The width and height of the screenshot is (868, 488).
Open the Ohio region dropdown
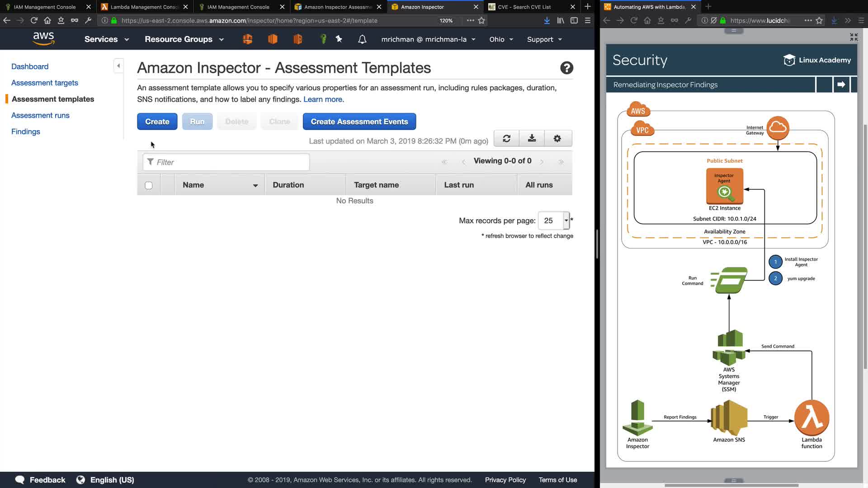501,39
